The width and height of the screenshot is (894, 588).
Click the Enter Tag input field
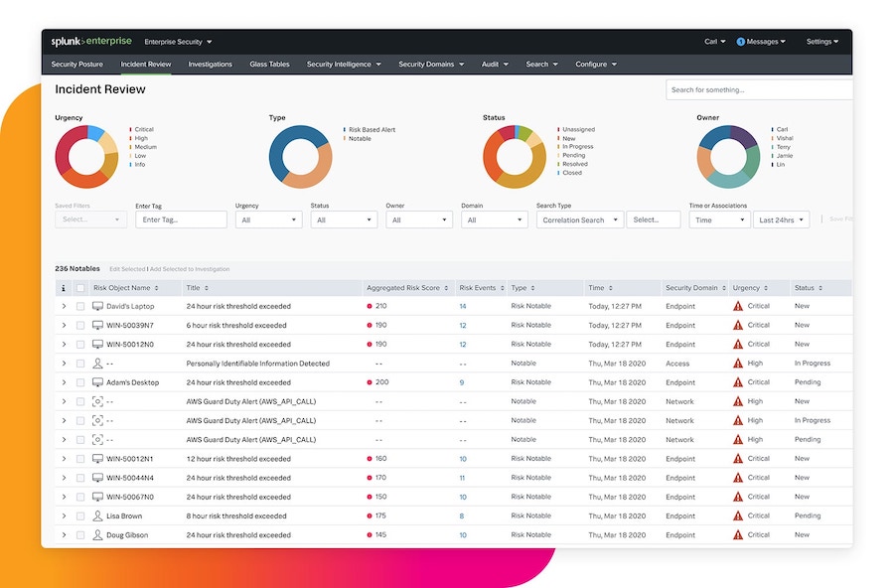pos(181,220)
